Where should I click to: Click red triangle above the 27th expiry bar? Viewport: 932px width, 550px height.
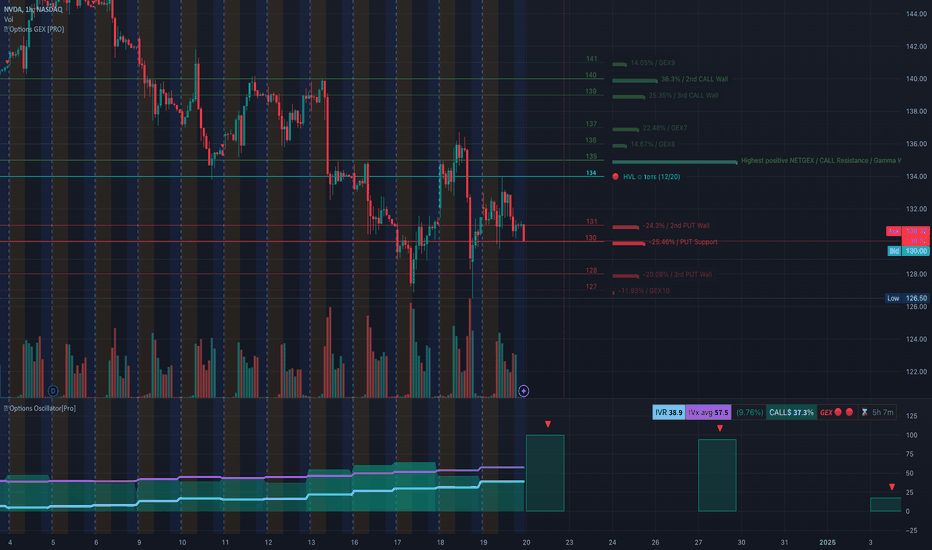tap(720, 428)
